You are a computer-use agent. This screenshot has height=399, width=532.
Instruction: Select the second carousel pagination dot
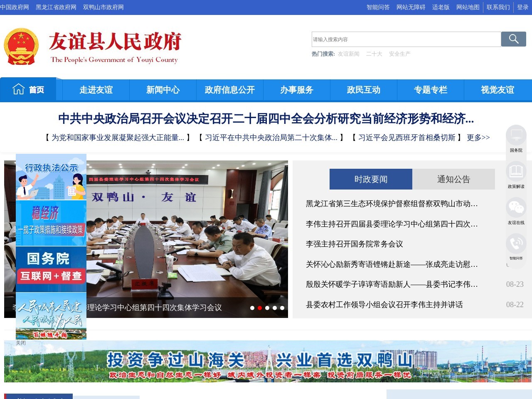(260, 308)
